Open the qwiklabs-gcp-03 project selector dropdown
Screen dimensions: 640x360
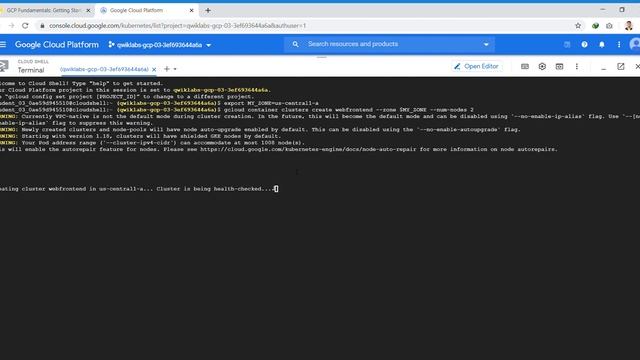tap(160, 45)
